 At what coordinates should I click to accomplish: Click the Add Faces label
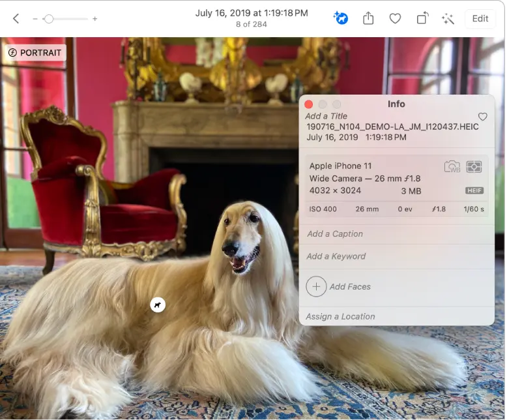click(350, 287)
